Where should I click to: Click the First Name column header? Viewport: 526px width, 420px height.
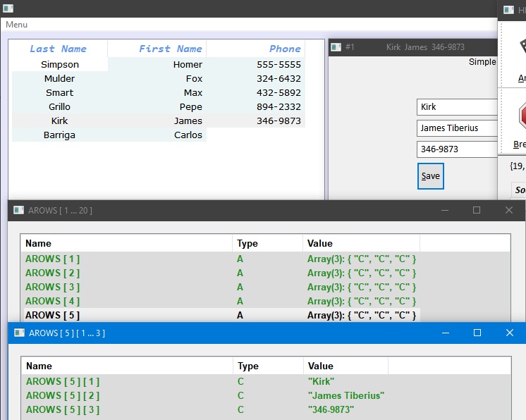click(157, 49)
